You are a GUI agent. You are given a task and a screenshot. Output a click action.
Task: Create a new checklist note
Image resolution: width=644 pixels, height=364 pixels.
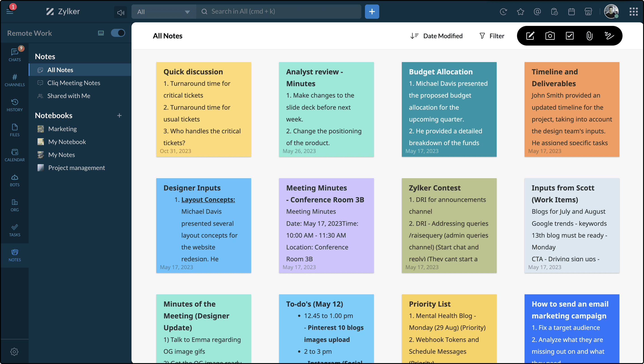coord(570,36)
